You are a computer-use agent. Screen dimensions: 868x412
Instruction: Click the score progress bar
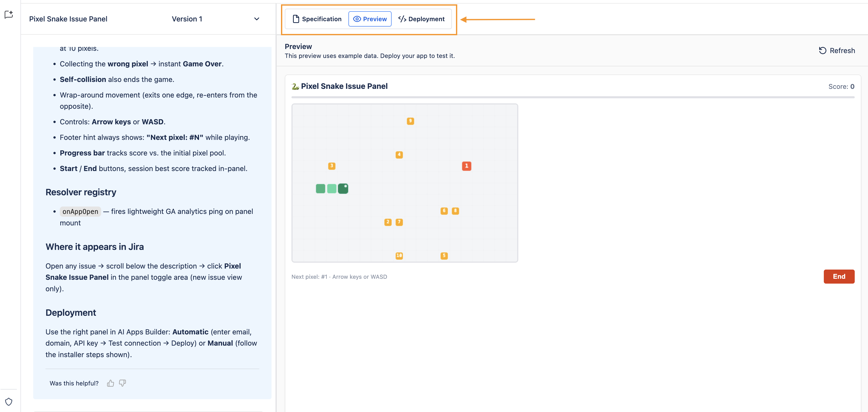point(573,97)
